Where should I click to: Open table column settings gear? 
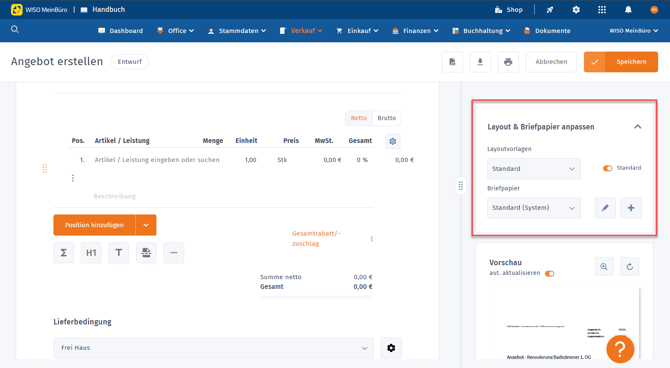click(x=393, y=141)
